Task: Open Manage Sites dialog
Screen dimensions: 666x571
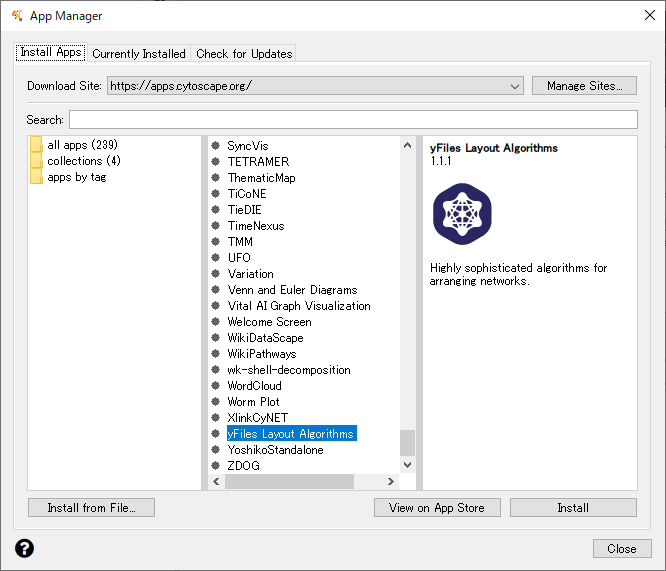Action: click(584, 86)
